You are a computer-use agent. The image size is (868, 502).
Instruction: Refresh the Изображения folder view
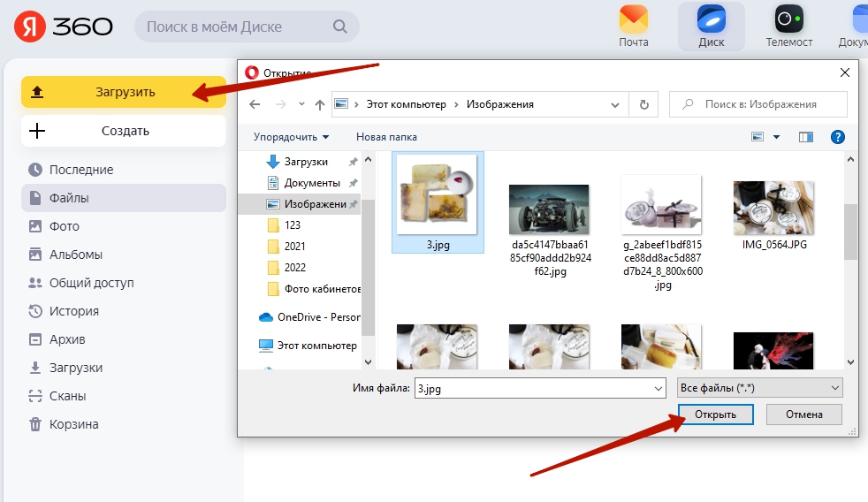[643, 104]
